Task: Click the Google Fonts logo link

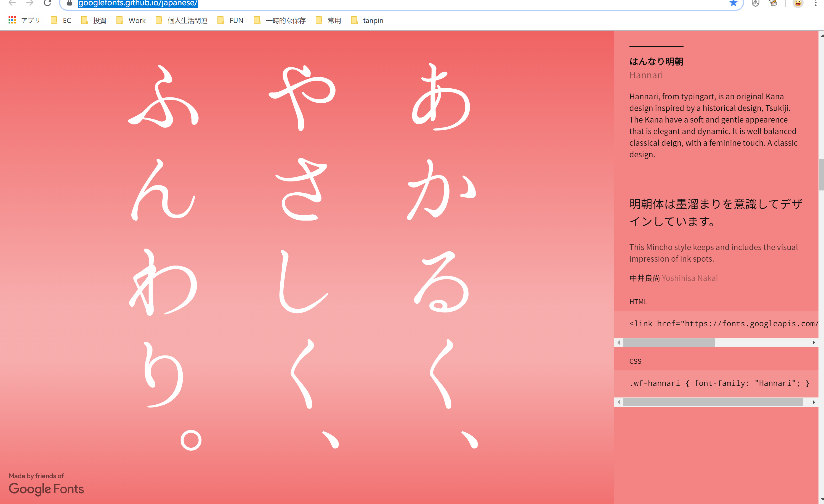Action: tap(46, 489)
